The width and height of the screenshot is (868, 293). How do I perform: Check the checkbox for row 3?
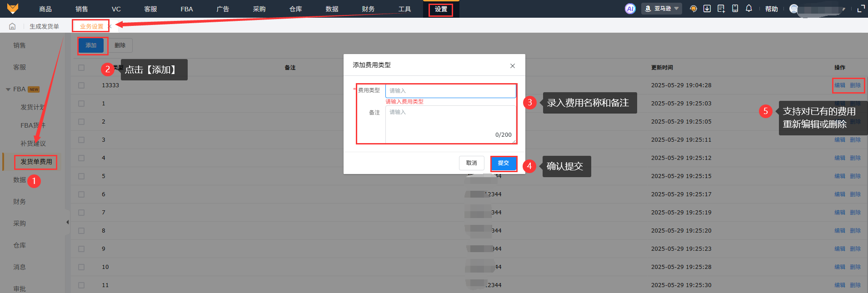click(x=81, y=140)
